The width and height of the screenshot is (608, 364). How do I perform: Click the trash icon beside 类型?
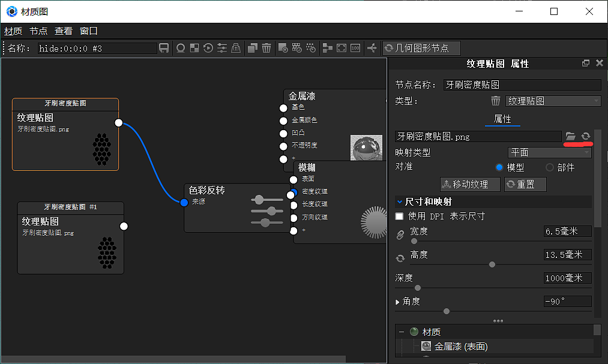pos(496,101)
